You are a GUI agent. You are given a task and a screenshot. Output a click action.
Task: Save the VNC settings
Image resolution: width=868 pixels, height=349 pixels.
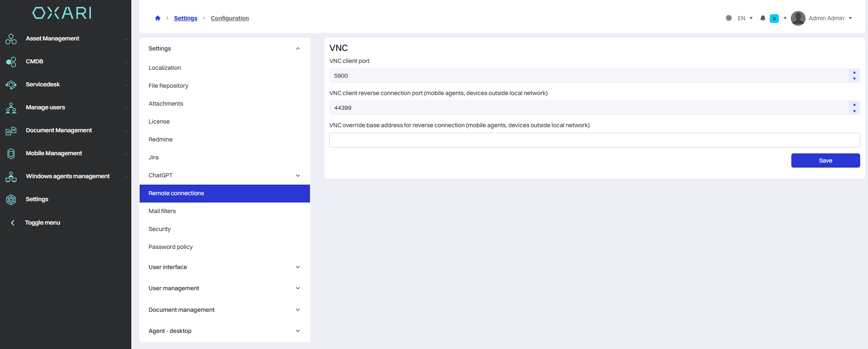[825, 161]
